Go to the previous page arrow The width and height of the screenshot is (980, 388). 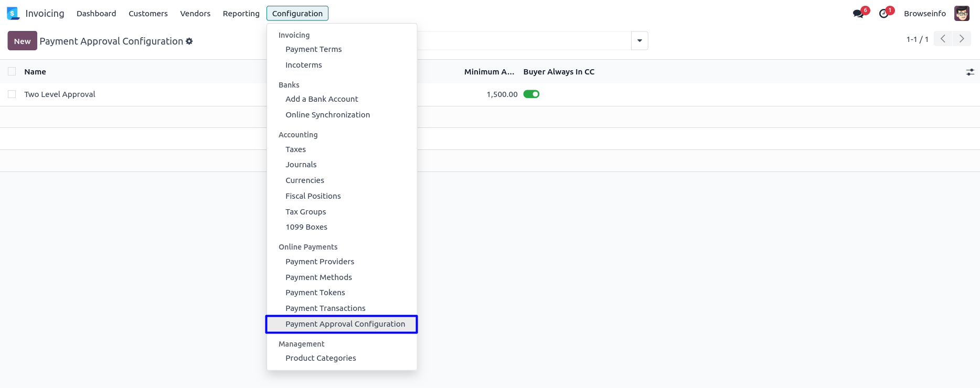(943, 39)
